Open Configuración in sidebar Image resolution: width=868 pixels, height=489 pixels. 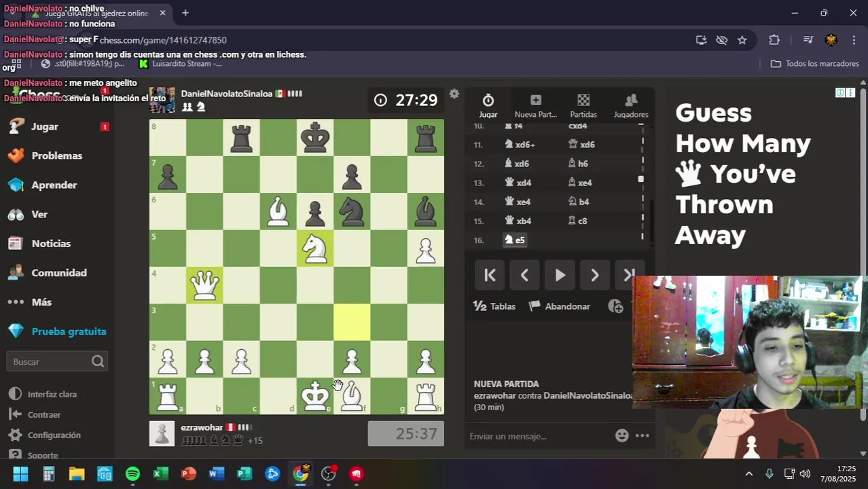(x=45, y=435)
